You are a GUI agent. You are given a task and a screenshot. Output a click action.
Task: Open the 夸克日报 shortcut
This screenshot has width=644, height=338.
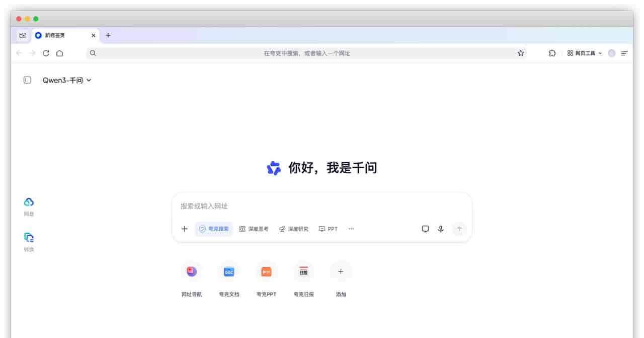[303, 280]
